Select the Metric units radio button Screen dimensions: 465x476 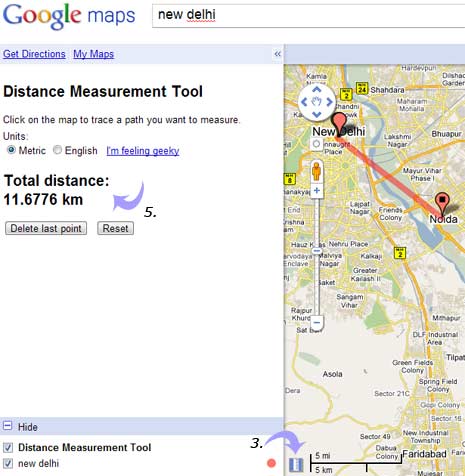click(x=11, y=150)
